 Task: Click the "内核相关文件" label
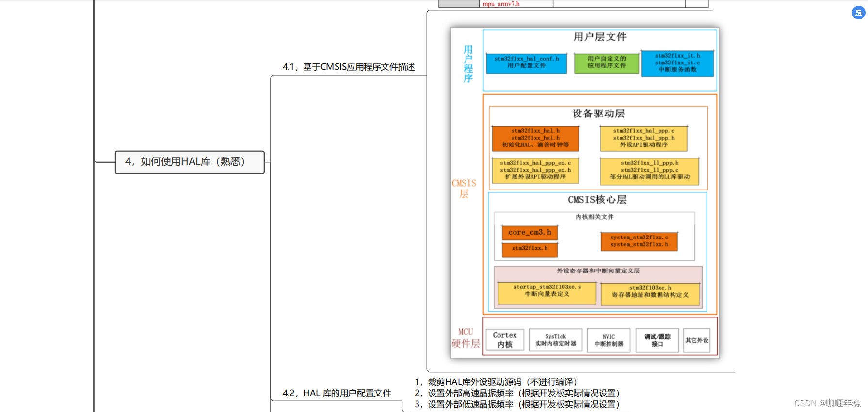(x=595, y=217)
